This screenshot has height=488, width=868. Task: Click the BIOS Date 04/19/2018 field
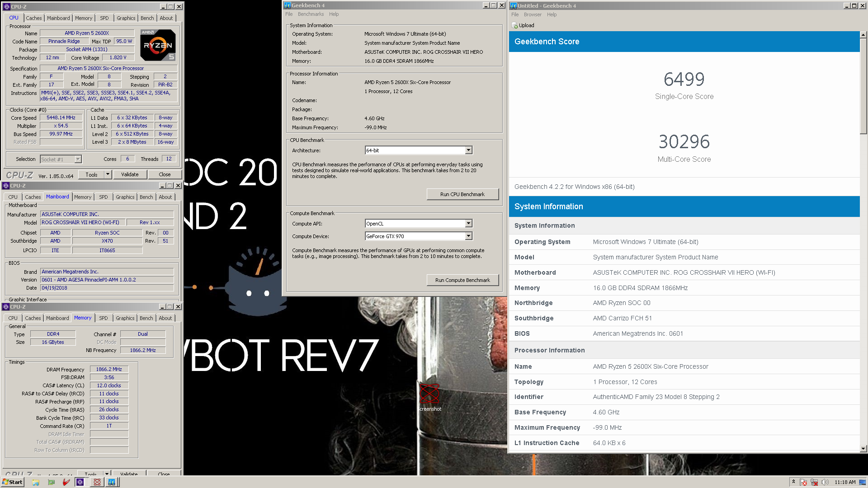(107, 288)
